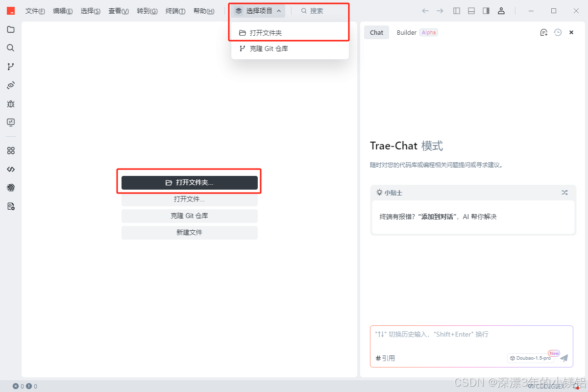Screen dimensions: 588x392
Task: Maximize the Trae window
Action: (554, 11)
